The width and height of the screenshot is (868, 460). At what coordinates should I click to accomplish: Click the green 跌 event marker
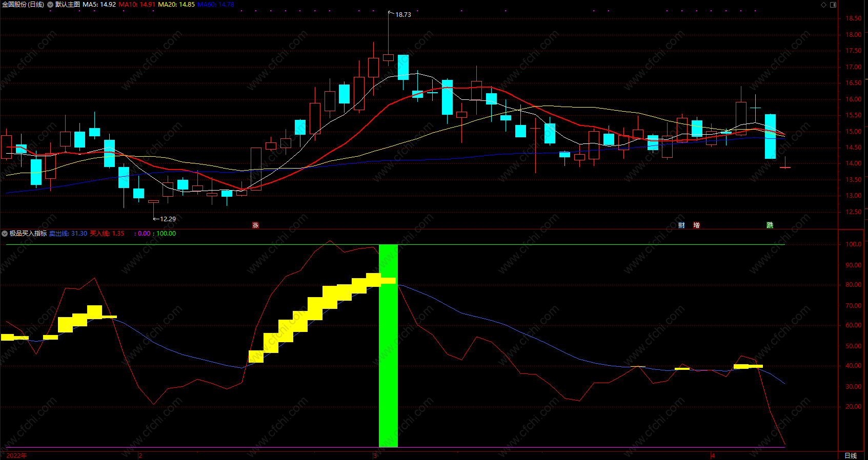click(x=770, y=225)
